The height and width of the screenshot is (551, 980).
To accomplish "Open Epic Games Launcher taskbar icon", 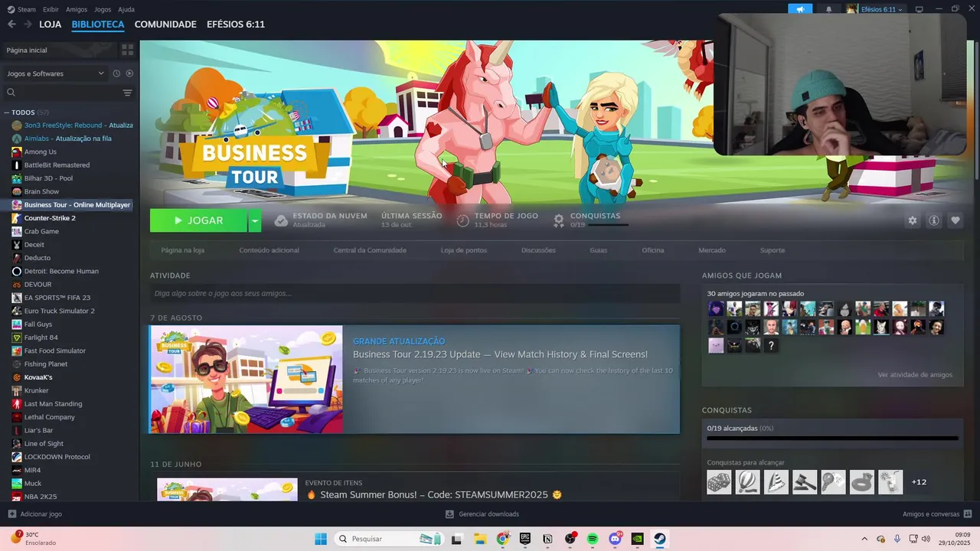I will (x=525, y=539).
